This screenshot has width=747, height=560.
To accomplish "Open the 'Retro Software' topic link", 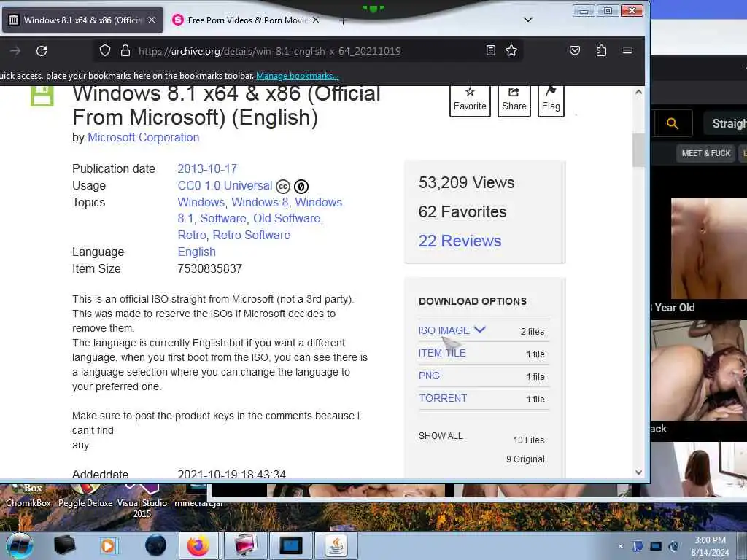I will click(251, 235).
